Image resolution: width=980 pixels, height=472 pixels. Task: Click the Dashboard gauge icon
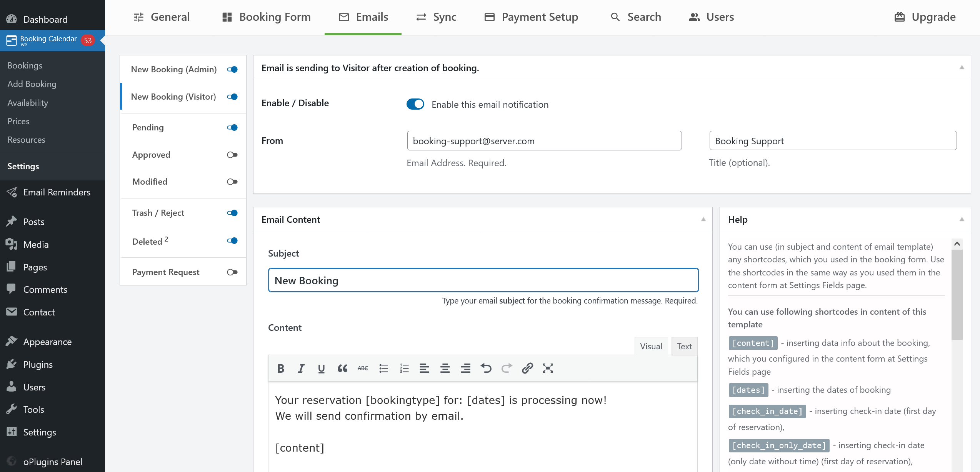(x=12, y=19)
